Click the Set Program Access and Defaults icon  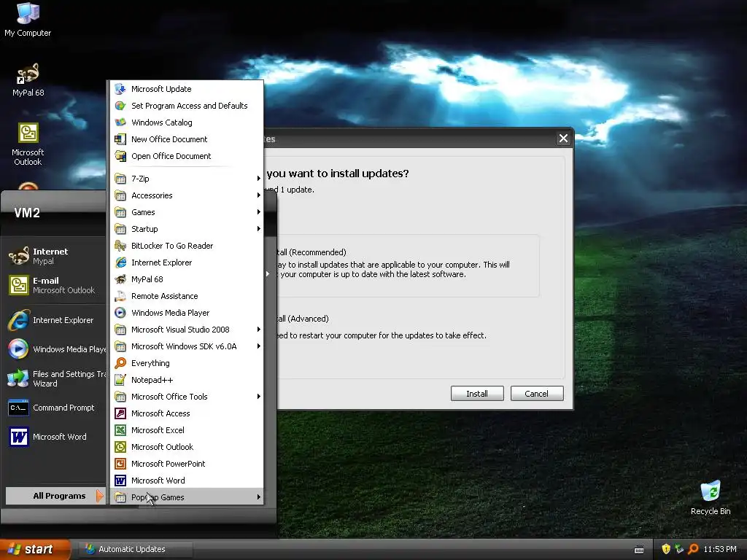pyautogui.click(x=120, y=106)
